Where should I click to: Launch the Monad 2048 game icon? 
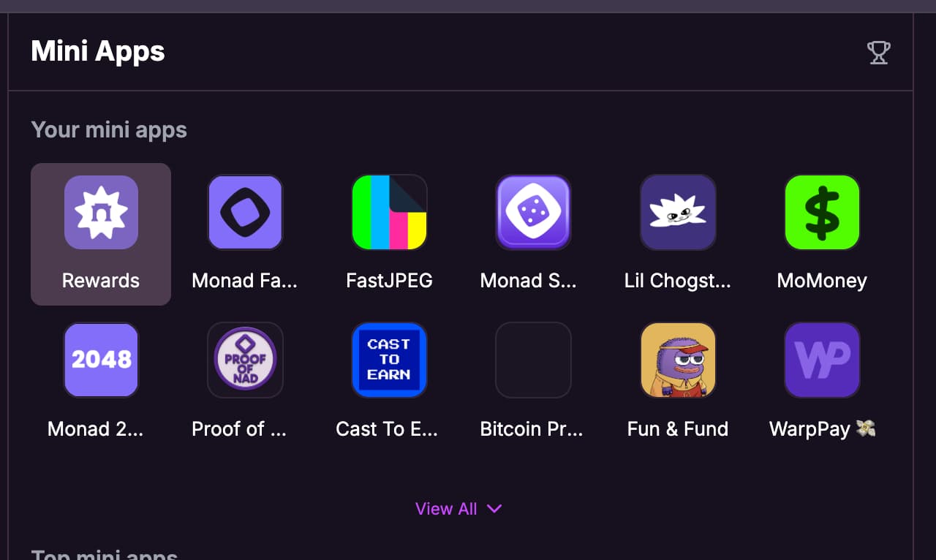pos(101,360)
